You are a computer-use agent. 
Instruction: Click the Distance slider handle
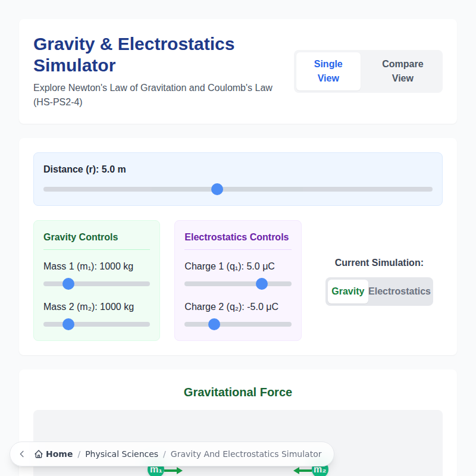pyautogui.click(x=217, y=189)
